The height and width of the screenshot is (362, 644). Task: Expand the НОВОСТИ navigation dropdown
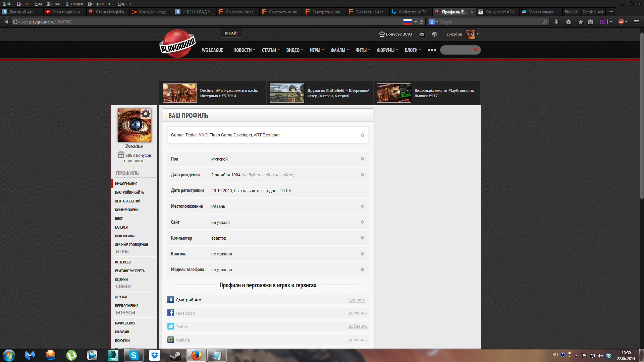click(244, 50)
